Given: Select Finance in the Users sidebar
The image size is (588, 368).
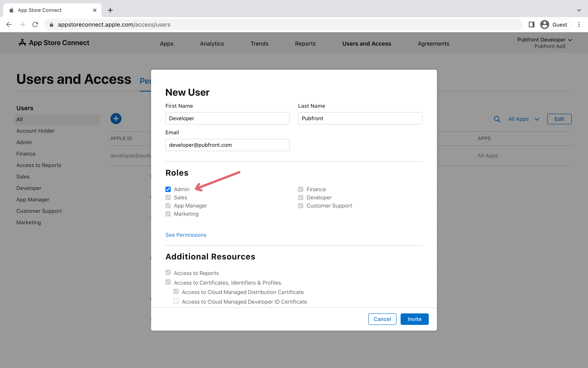Looking at the screenshot, I should click(26, 154).
